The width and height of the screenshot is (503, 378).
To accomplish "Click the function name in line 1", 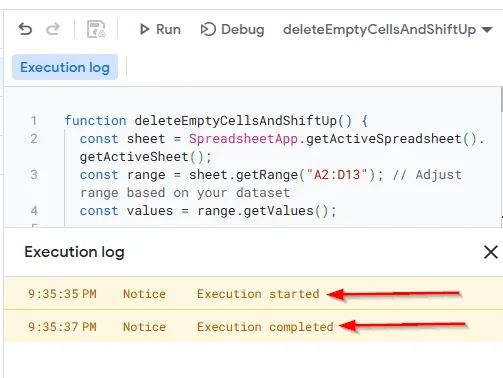I will click(236, 121).
